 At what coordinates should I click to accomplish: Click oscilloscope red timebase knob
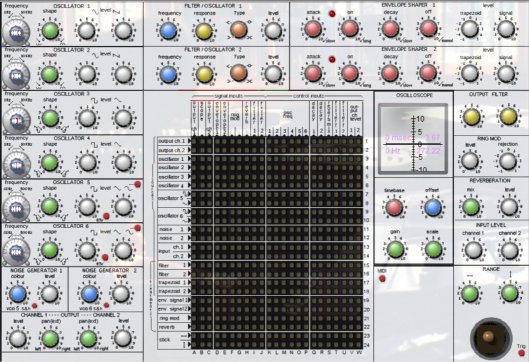[x=394, y=207]
